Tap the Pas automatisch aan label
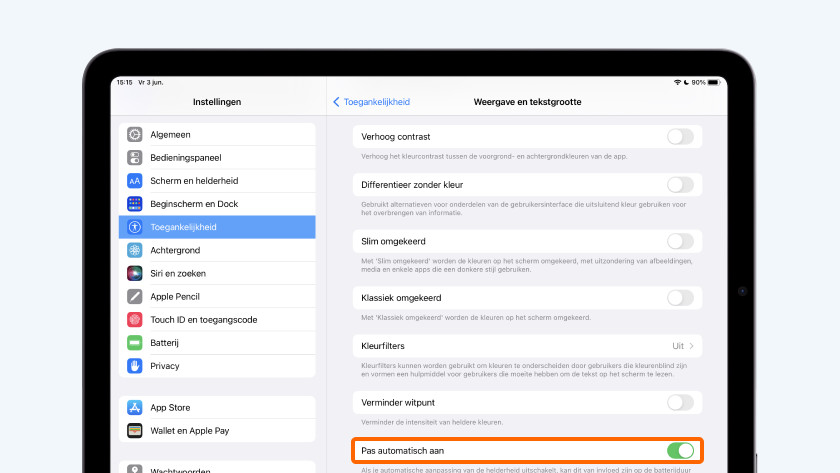840x473 pixels. coord(402,451)
